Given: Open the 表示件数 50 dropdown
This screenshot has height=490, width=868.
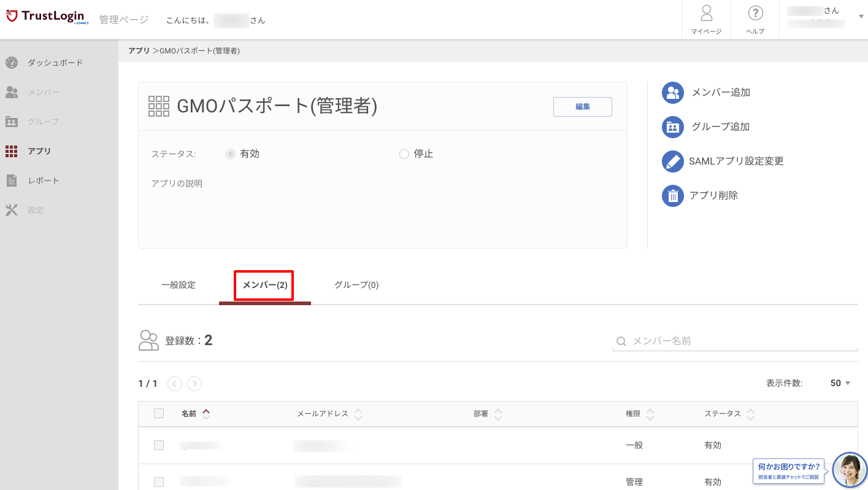Looking at the screenshot, I should point(840,383).
